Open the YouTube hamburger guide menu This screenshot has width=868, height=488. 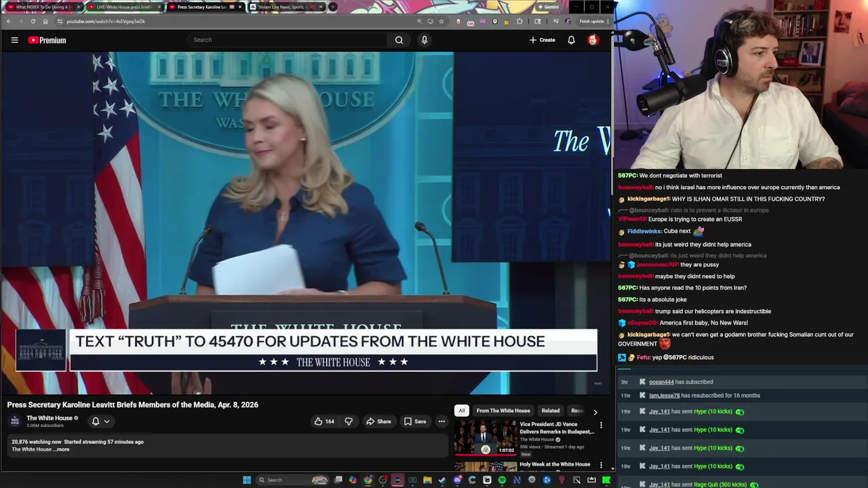pyautogui.click(x=14, y=40)
